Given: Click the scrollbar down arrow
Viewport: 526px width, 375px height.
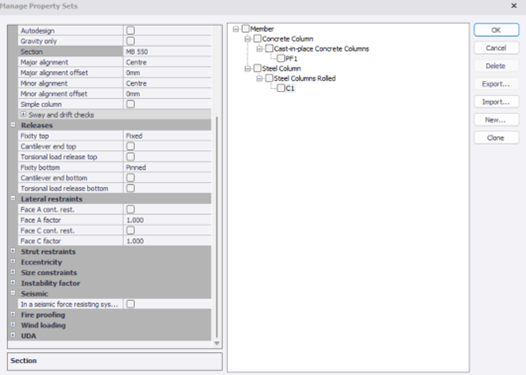Looking at the screenshot, I should [217, 343].
